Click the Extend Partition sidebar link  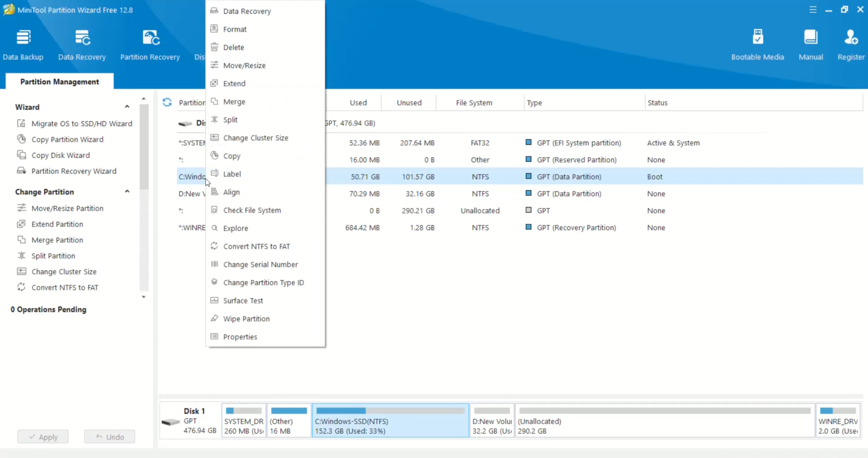(57, 224)
